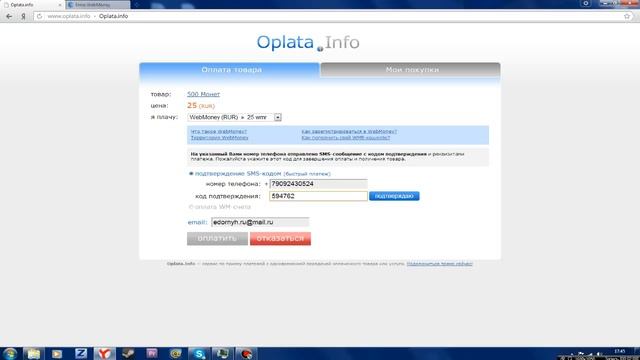Open the blue Z application in taskbar

click(x=81, y=353)
